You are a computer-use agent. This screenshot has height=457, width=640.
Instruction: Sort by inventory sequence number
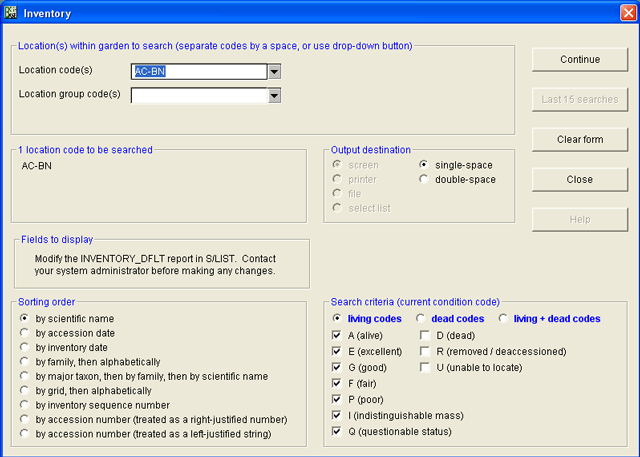pos(24,405)
